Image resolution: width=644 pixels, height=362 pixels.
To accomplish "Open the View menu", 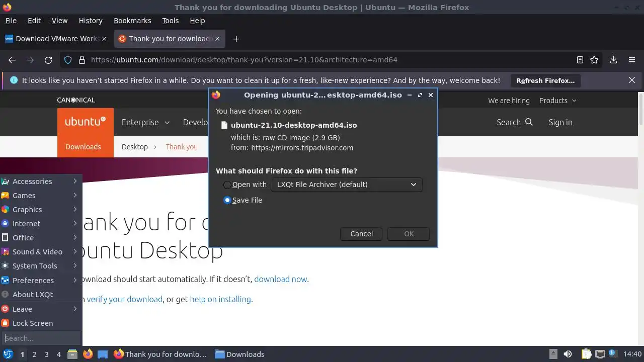I will click(x=59, y=21).
